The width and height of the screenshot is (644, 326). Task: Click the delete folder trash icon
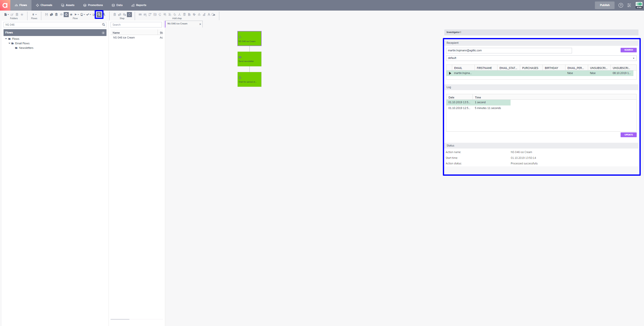click(17, 15)
